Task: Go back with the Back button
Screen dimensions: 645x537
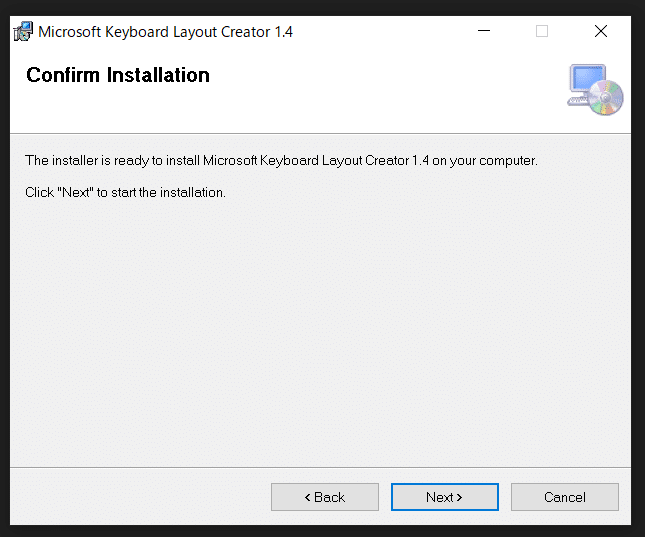Action: [325, 497]
